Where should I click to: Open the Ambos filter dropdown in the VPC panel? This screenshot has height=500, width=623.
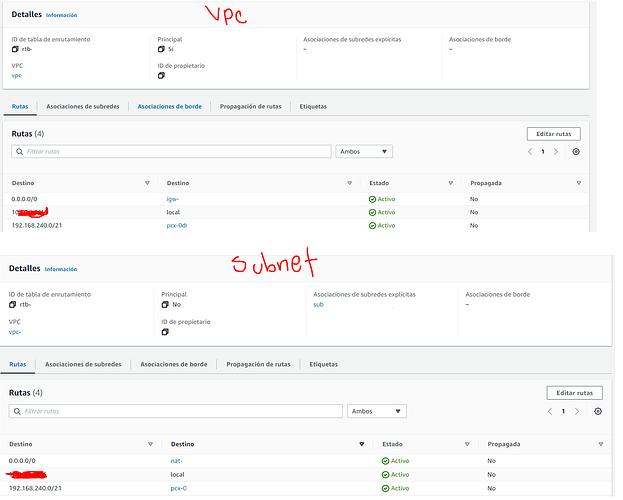tap(364, 152)
